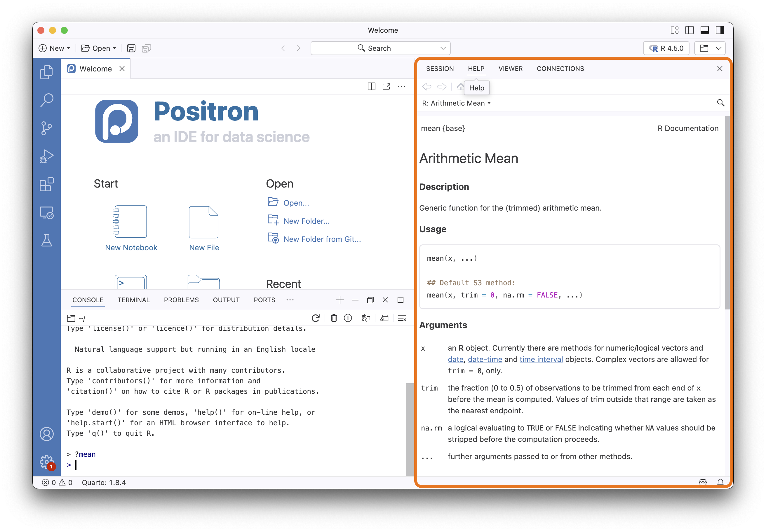This screenshot has height=532, width=766.
Task: Maximize the console panel
Action: (400, 300)
